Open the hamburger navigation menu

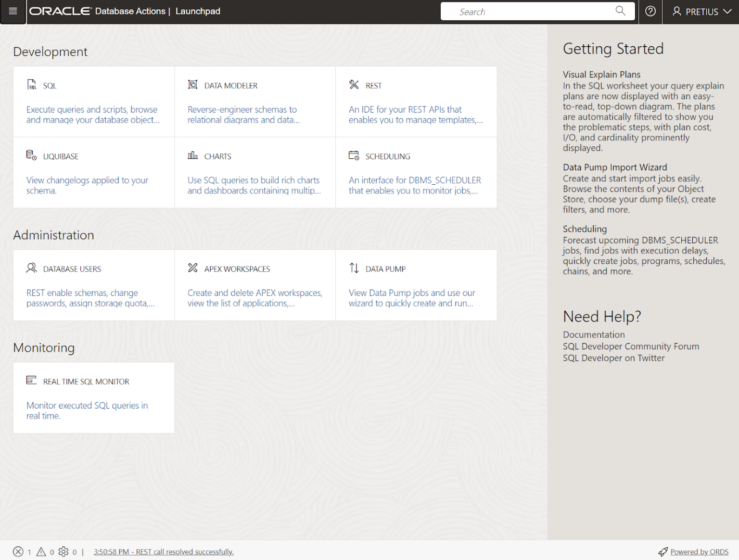[13, 12]
